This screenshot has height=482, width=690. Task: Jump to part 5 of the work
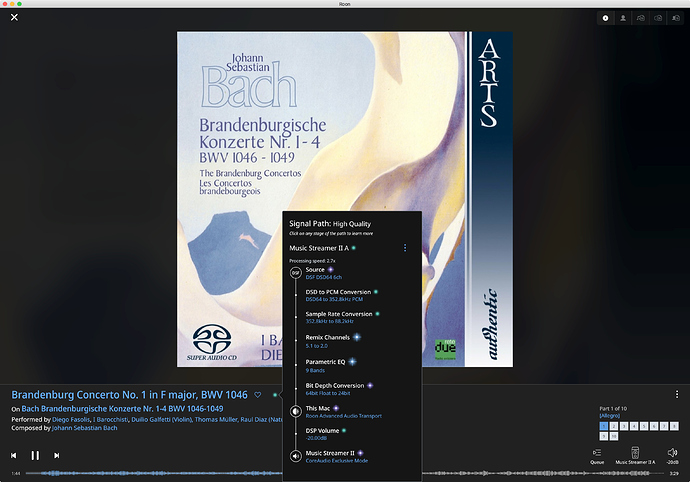click(x=644, y=426)
